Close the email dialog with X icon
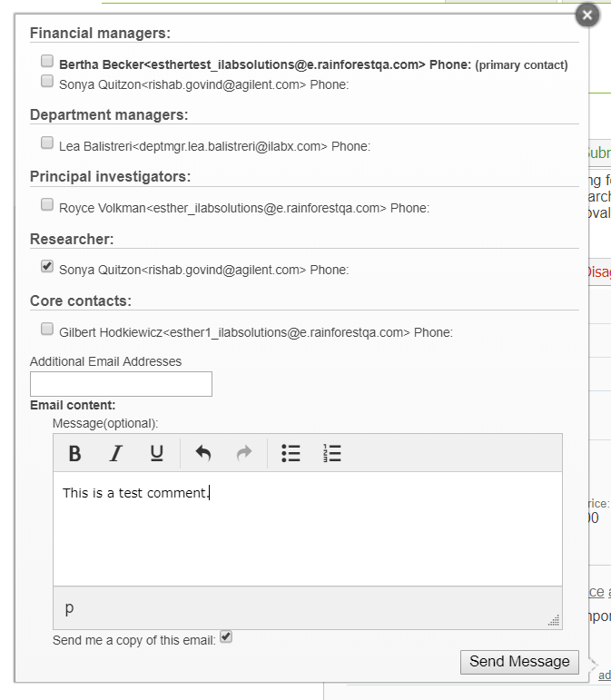The image size is (611, 700). click(x=587, y=15)
